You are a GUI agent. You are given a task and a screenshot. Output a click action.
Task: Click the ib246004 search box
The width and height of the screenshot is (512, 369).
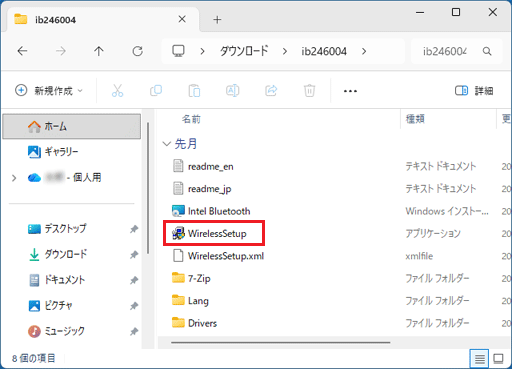(x=457, y=51)
